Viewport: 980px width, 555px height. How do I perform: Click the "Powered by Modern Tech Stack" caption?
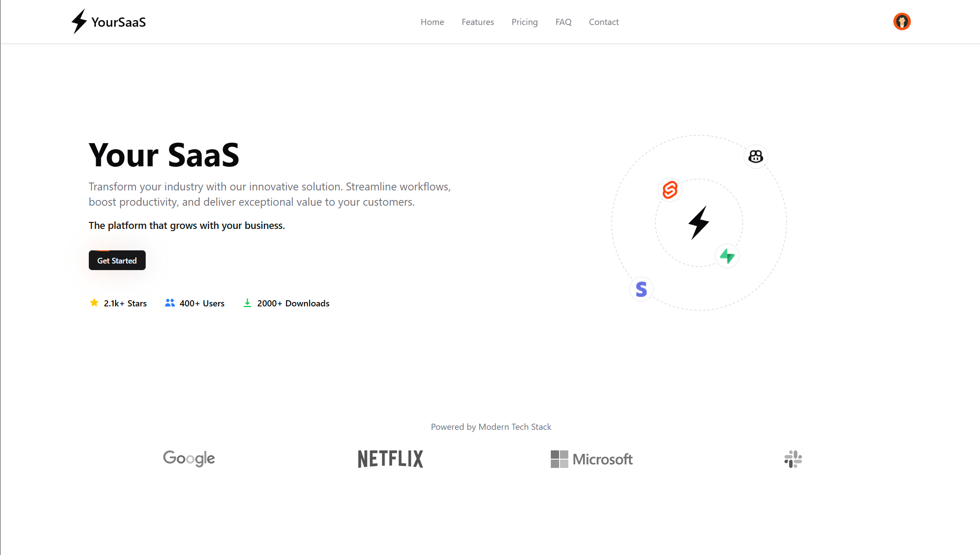pyautogui.click(x=491, y=427)
